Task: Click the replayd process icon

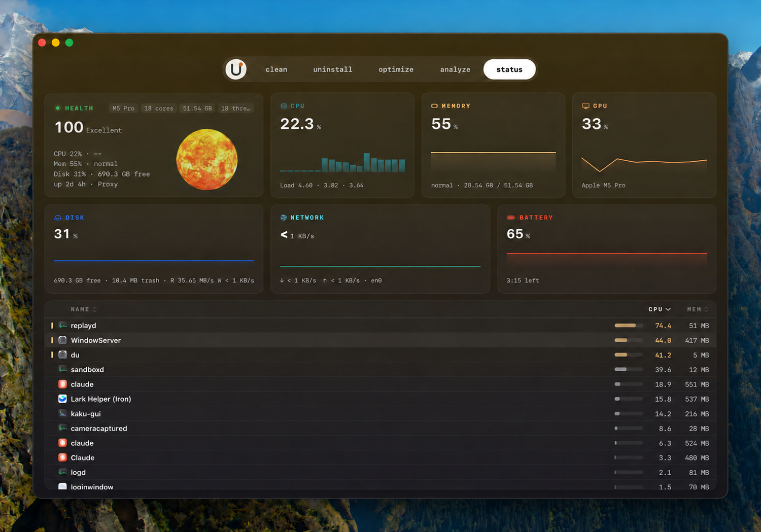Action: [x=62, y=326]
